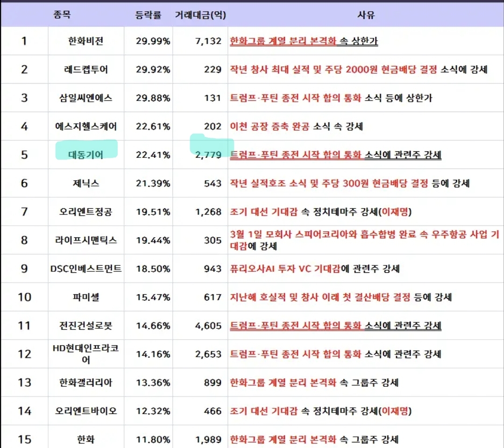Click the 21.39% change rate value
Screen dimensions: 504x448
point(153,183)
